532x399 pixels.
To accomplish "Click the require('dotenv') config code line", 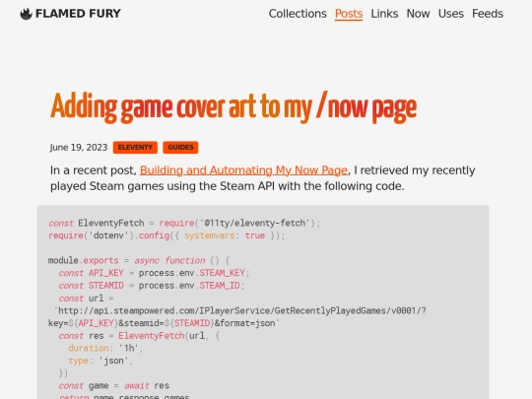I will 166,235.
